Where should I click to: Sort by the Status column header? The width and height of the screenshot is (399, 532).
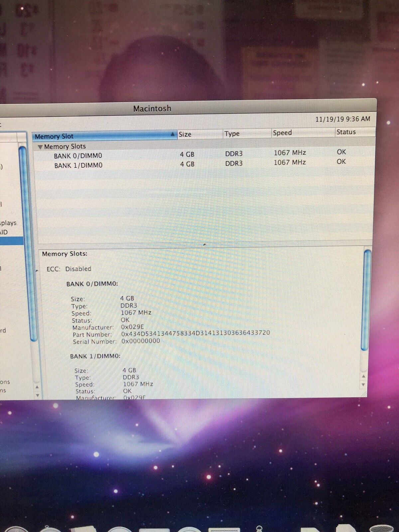355,132
